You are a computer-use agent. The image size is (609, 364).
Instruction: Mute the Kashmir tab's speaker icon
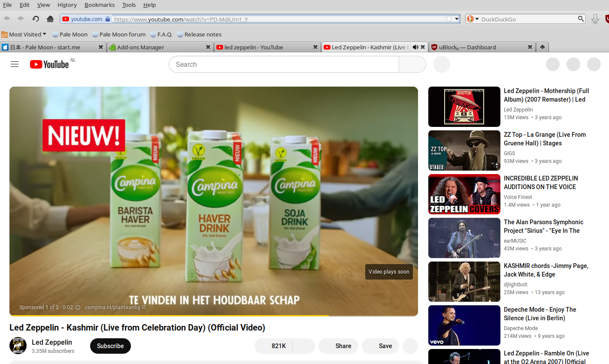[x=415, y=47]
